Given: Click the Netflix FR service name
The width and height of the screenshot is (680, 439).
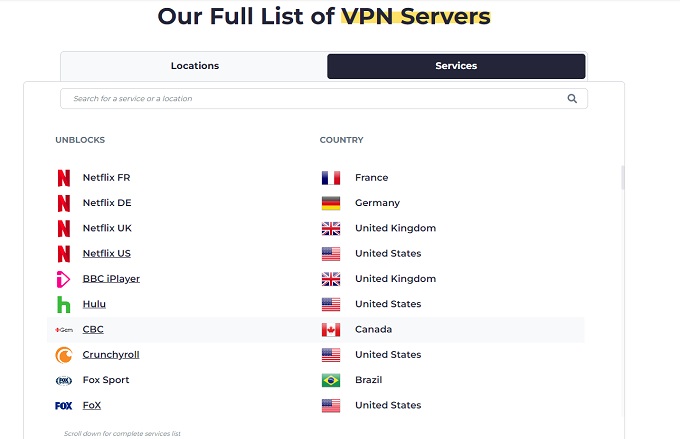Looking at the screenshot, I should tap(107, 177).
